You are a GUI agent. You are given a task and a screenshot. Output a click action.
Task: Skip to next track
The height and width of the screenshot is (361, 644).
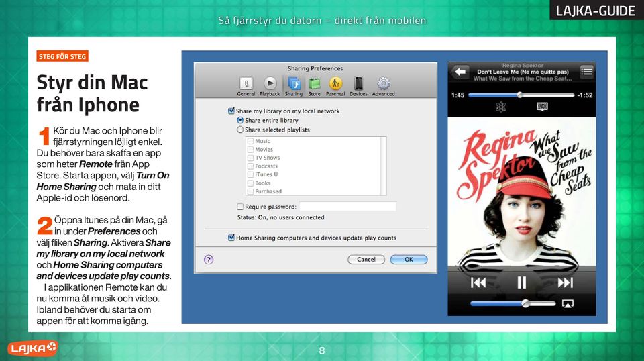click(x=565, y=282)
